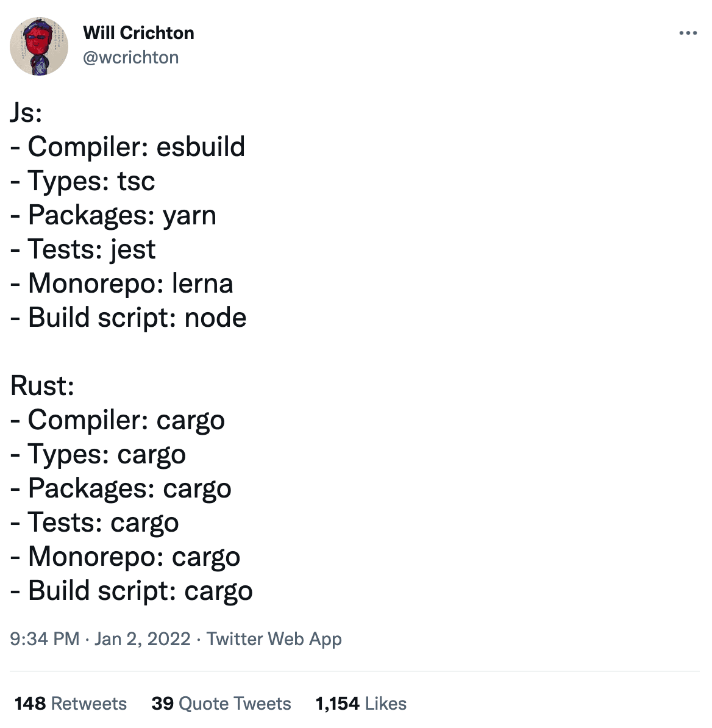Open Will Crichton's profile picture

click(x=39, y=46)
